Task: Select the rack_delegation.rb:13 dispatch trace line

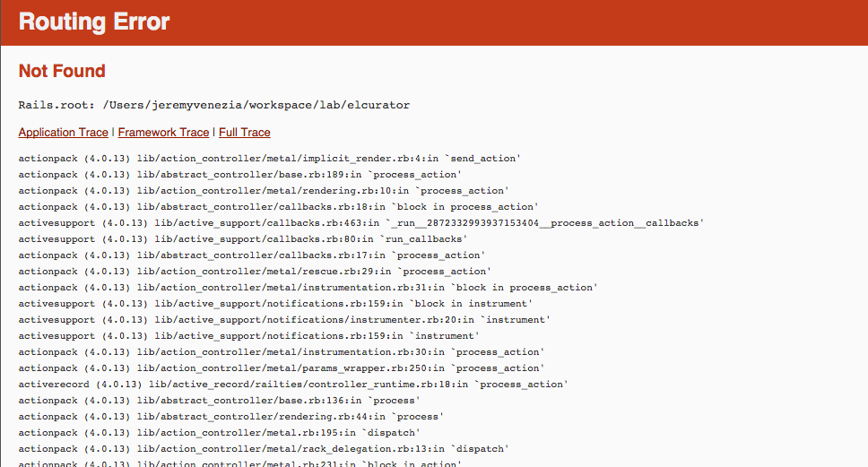Action: (264, 449)
